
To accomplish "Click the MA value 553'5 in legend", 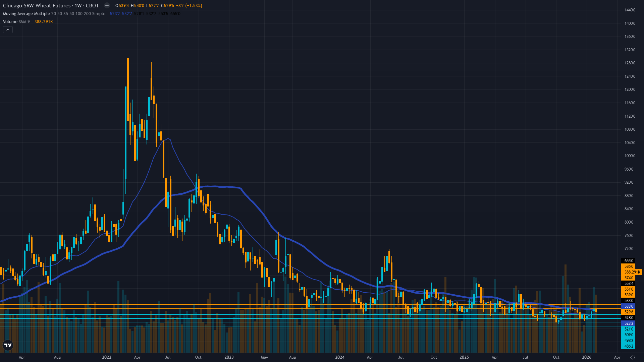I will coord(163,14).
